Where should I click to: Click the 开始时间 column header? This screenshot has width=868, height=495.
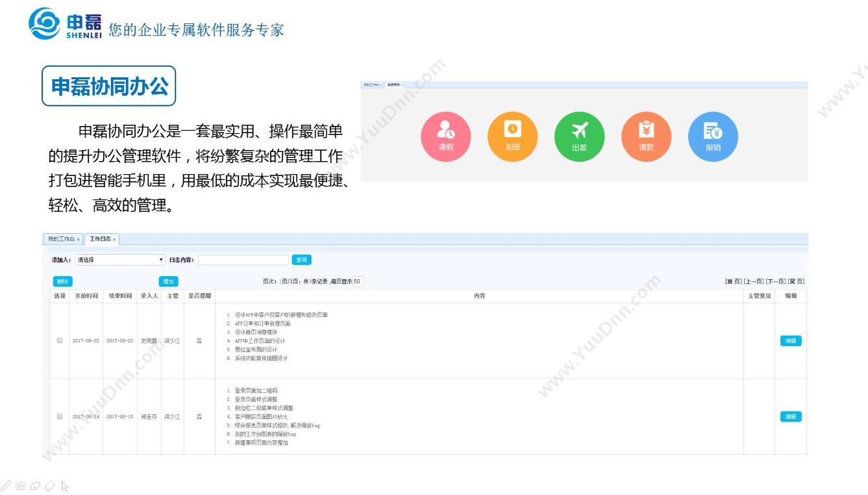pyautogui.click(x=86, y=296)
